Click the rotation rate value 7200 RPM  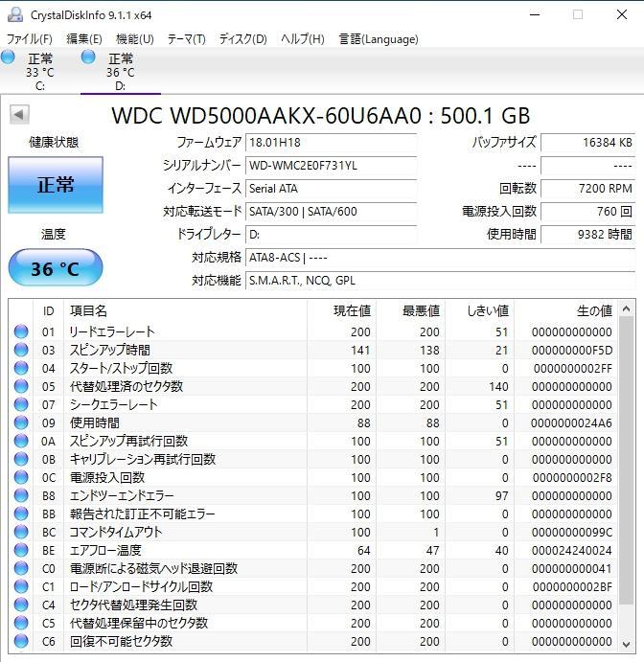click(x=587, y=189)
